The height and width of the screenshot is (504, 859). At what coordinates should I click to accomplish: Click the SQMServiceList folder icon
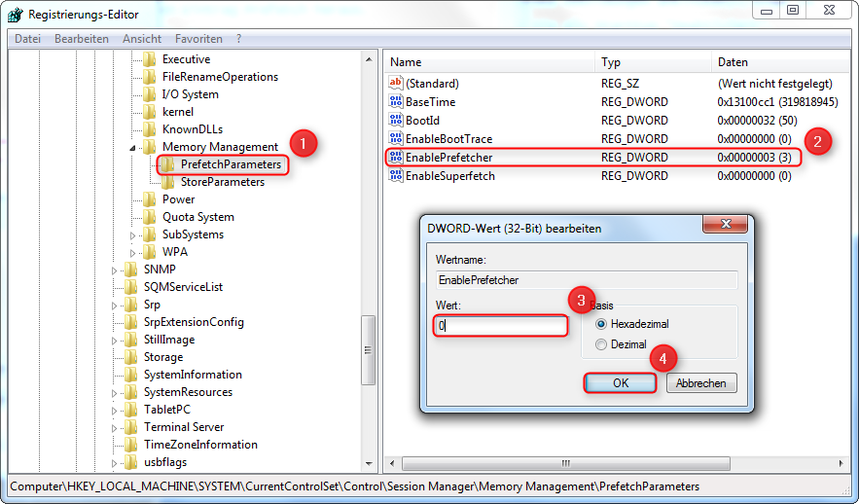click(x=130, y=287)
